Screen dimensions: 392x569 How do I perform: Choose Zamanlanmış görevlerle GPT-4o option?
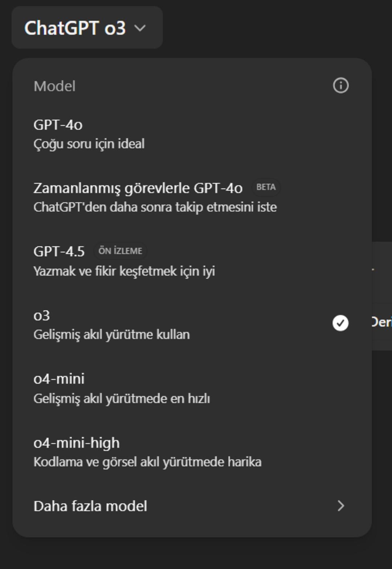coord(138,188)
